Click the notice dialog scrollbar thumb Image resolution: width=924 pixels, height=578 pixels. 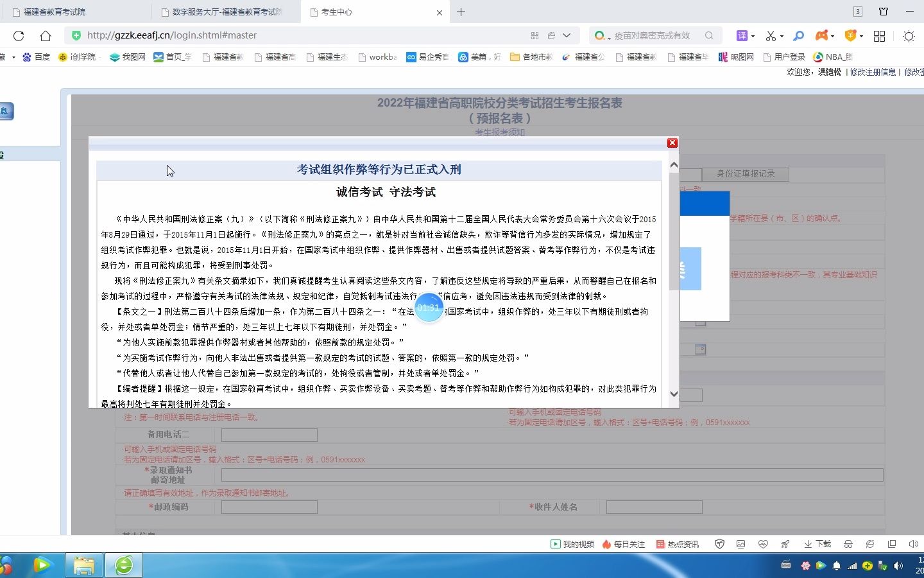click(674, 231)
